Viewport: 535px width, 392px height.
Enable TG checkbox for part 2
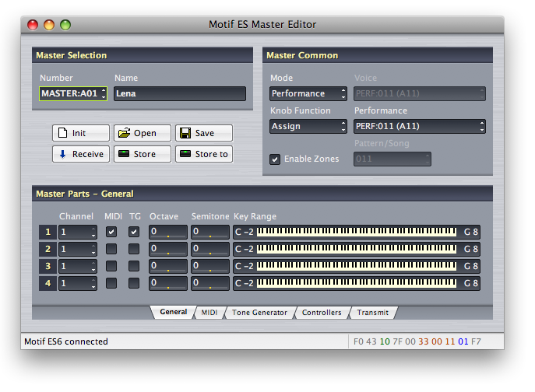pos(134,249)
